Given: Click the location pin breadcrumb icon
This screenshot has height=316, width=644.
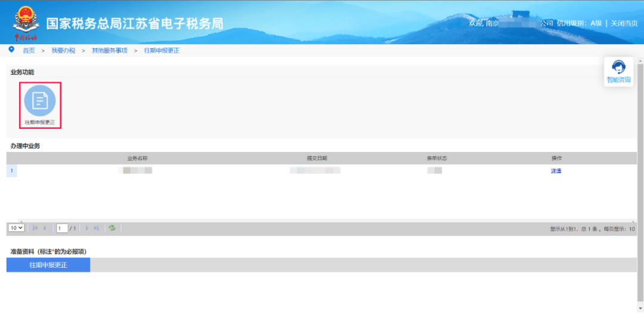Looking at the screenshot, I should coord(11,49).
